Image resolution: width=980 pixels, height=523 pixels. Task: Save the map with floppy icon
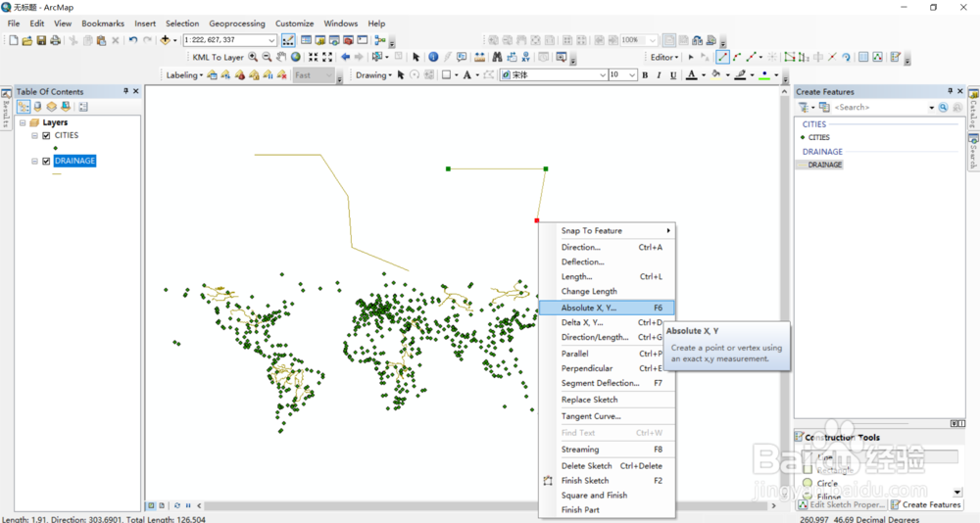[x=41, y=40]
